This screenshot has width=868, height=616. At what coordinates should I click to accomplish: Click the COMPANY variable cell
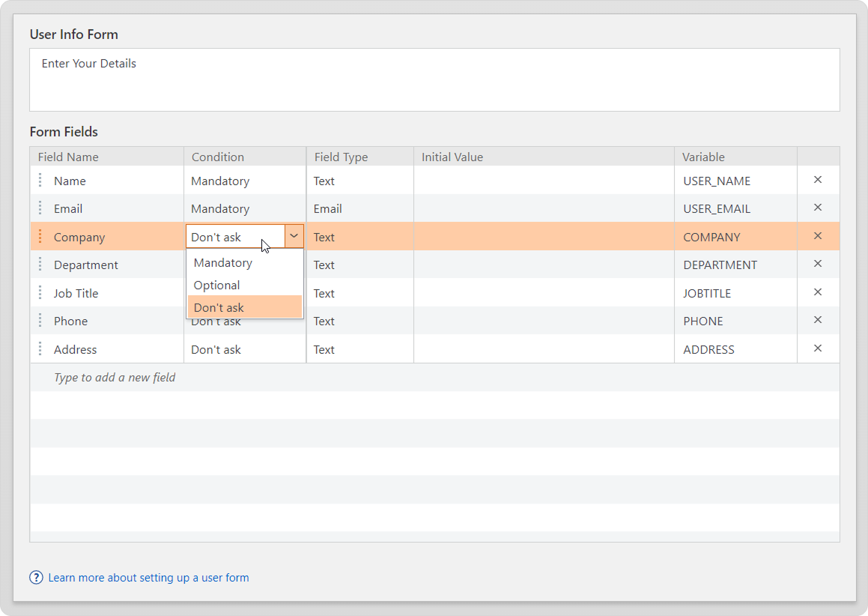click(x=735, y=237)
